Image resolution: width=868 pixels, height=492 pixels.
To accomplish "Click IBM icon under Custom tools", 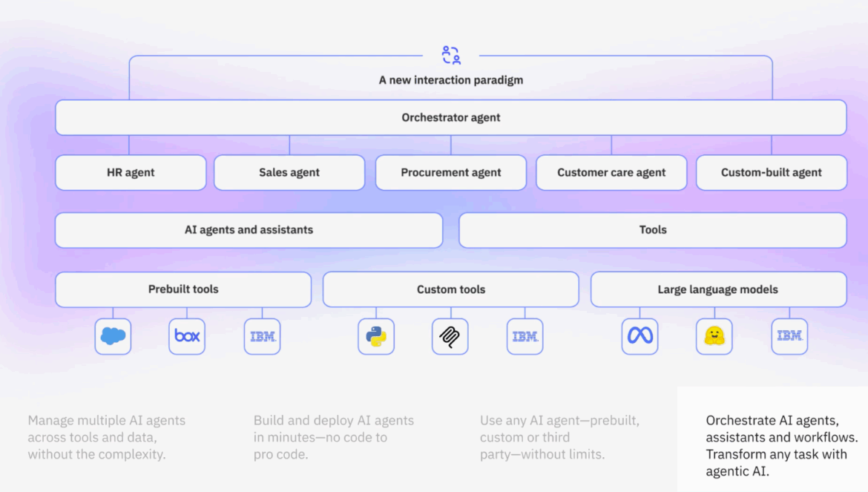I will click(525, 336).
